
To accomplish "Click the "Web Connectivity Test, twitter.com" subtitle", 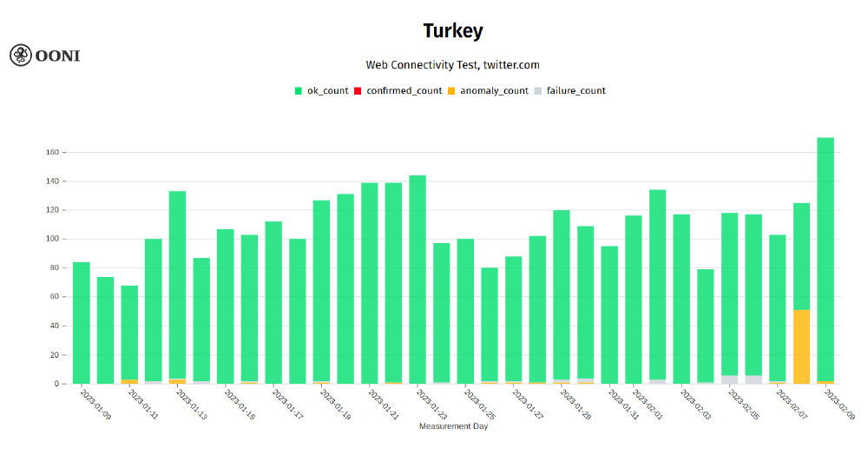I will tap(452, 65).
